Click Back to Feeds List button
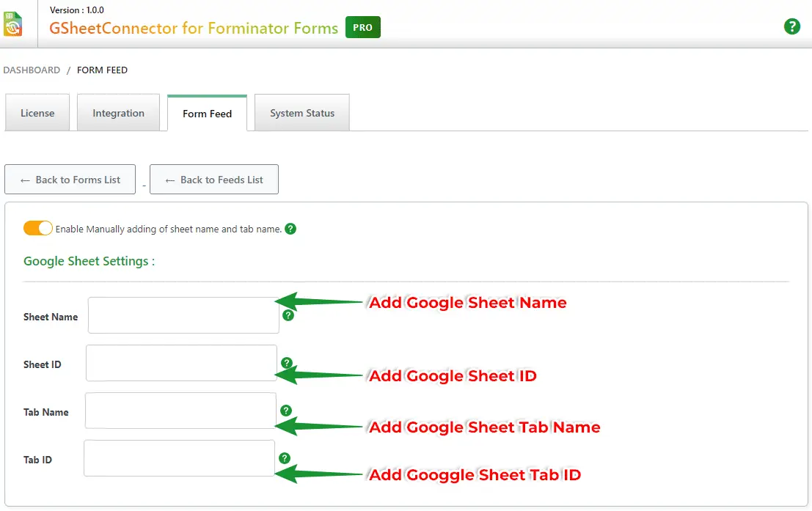 tap(213, 180)
